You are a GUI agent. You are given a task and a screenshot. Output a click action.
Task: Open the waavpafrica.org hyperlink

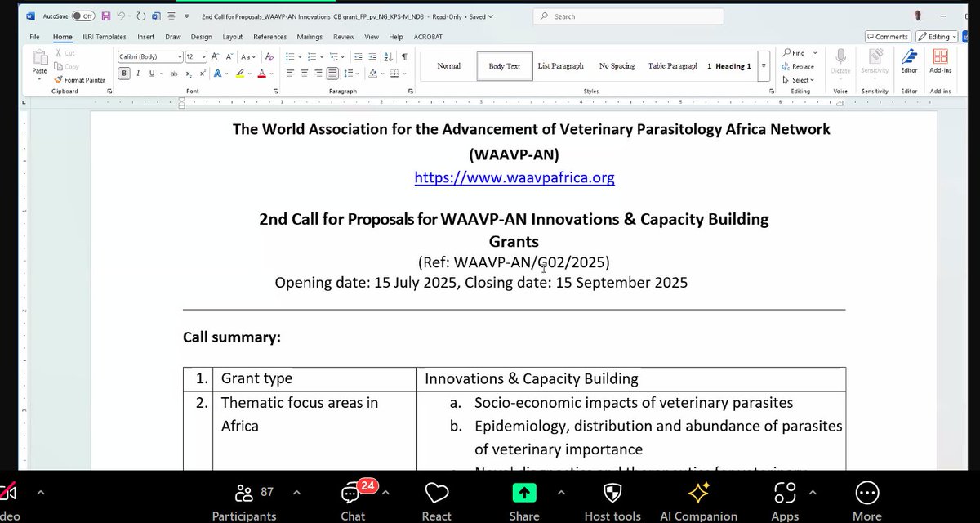click(x=514, y=177)
